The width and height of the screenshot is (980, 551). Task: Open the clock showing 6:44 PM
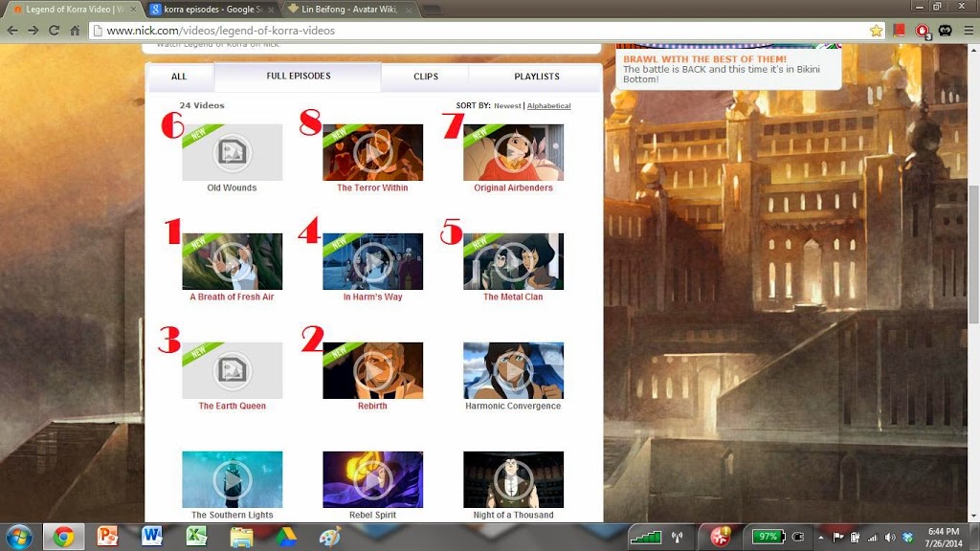tap(944, 538)
